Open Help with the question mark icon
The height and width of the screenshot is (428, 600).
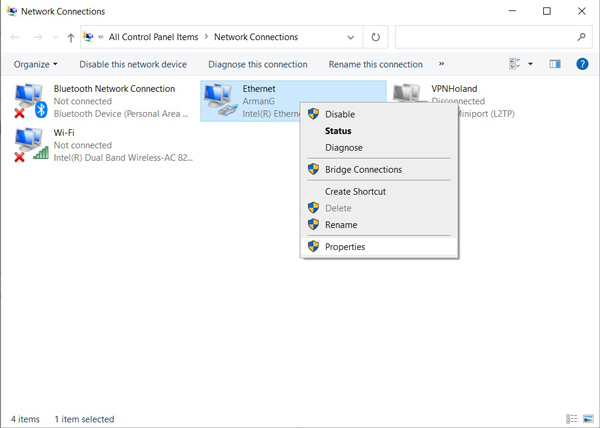pyautogui.click(x=582, y=64)
